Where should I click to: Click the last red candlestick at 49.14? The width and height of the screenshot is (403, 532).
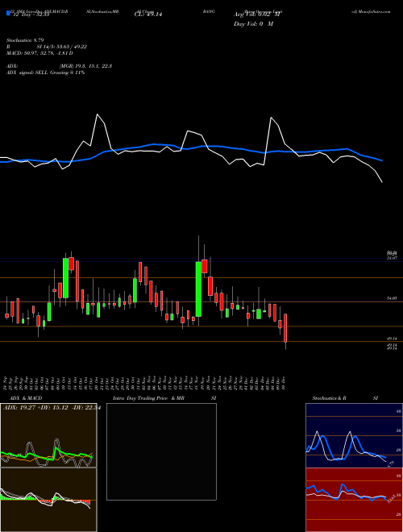(x=285, y=328)
